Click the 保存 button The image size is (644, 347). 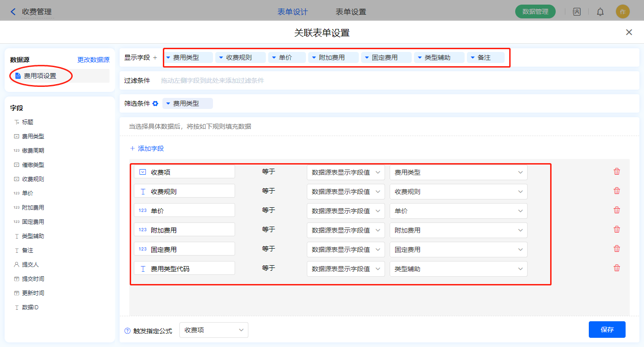point(607,330)
